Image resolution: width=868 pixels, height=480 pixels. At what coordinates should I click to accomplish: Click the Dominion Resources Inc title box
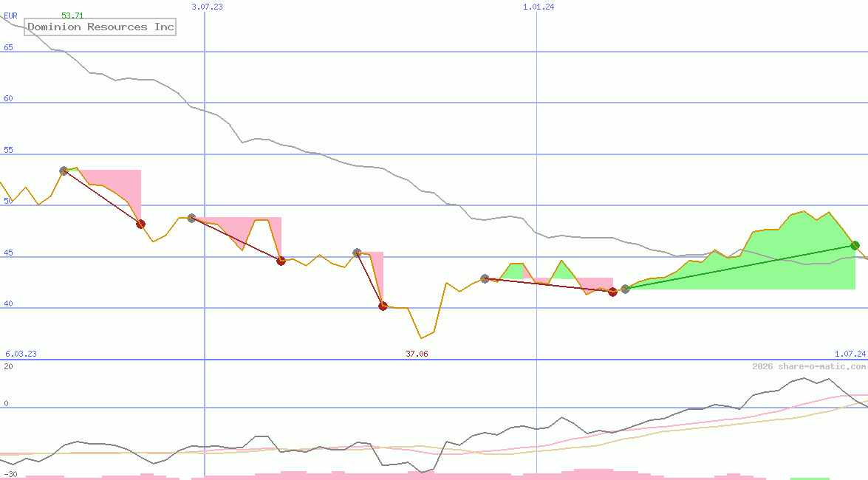pos(100,27)
